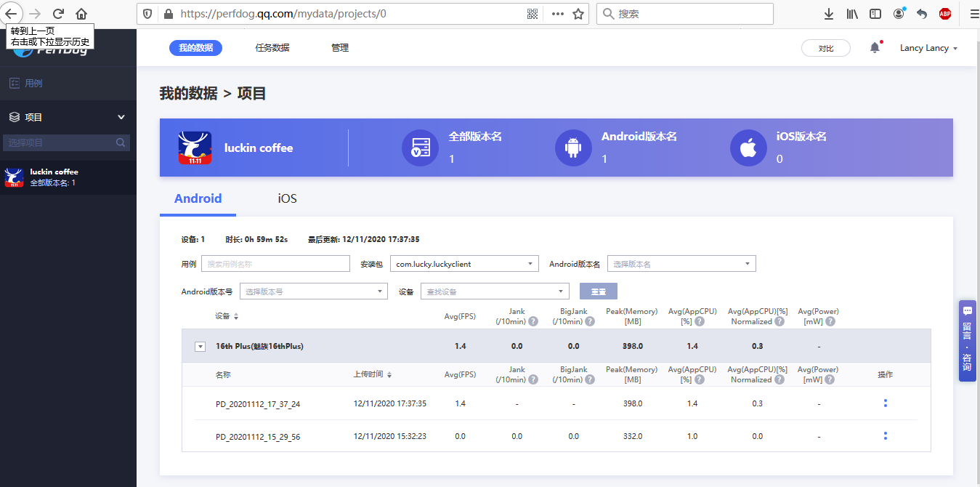The width and height of the screenshot is (980, 487).
Task: Click the 全部版本名 stat card
Action: pyautogui.click(x=453, y=148)
